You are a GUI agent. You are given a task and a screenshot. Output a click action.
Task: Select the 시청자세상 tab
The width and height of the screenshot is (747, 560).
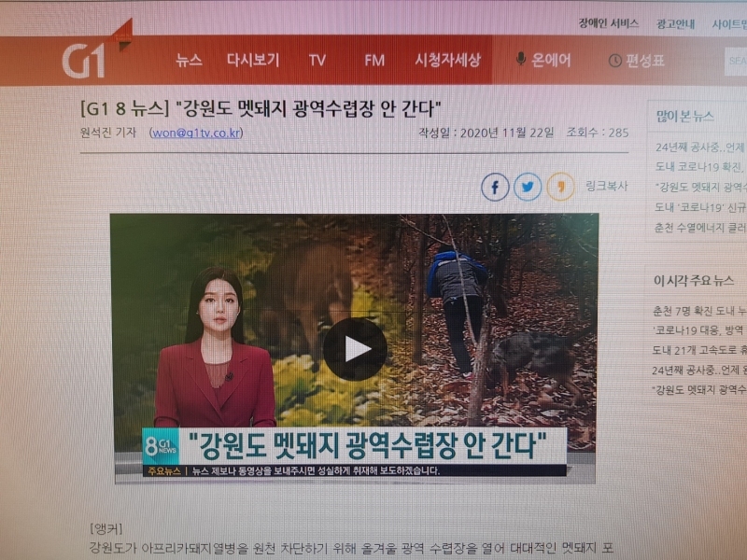448,61
